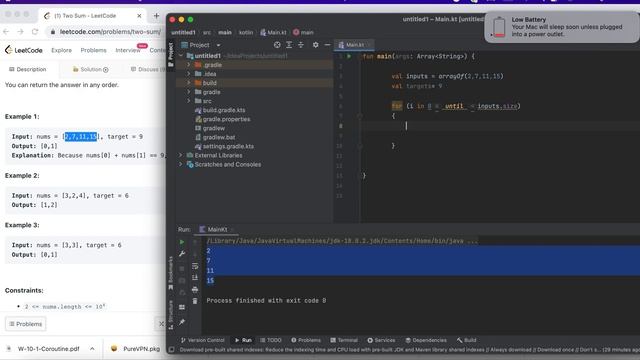Open the Project view dropdown
This screenshot has width=640, height=360.
tap(218, 45)
